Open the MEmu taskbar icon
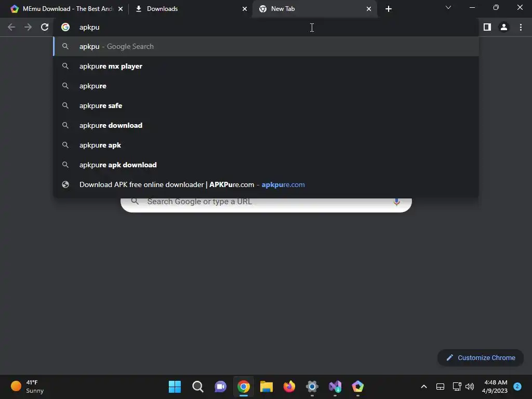Screen dimensions: 532x399 pyautogui.click(x=358, y=387)
